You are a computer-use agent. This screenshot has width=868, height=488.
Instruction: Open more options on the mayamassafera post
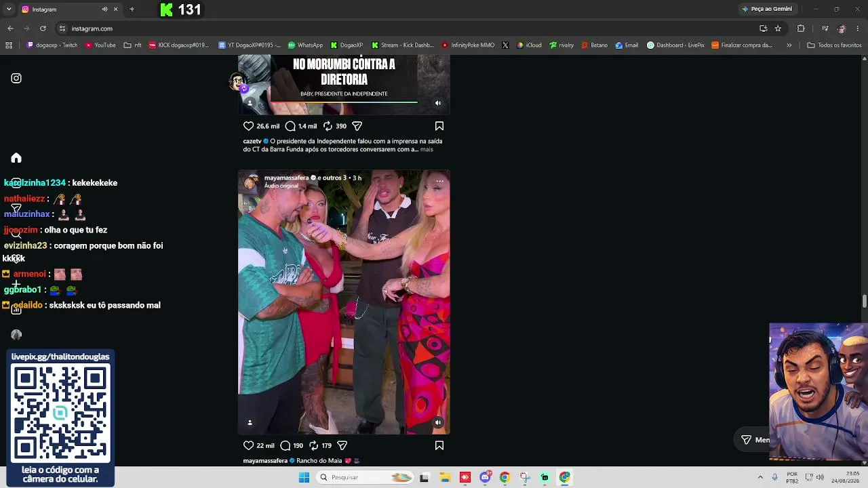(x=439, y=181)
